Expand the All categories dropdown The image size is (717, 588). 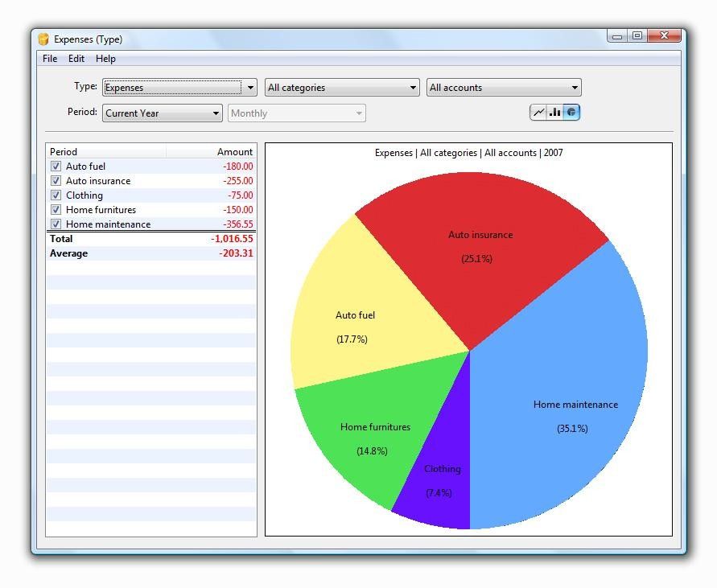pyautogui.click(x=342, y=88)
